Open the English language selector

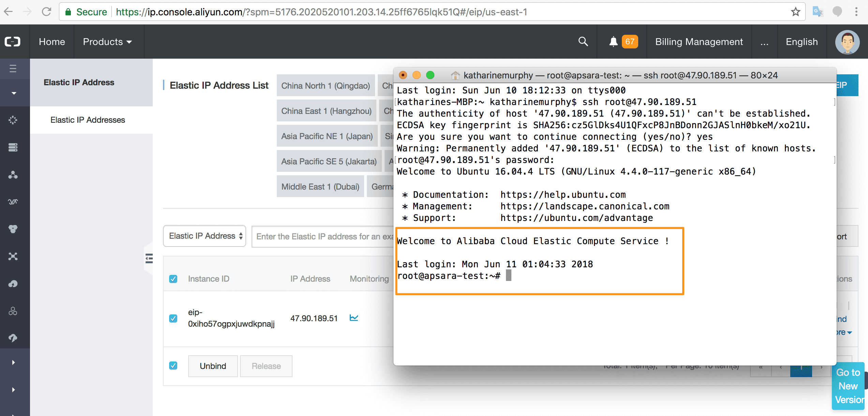802,42
